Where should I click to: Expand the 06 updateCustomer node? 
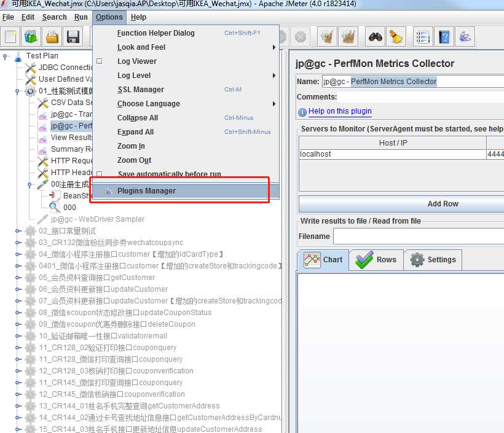(x=18, y=289)
